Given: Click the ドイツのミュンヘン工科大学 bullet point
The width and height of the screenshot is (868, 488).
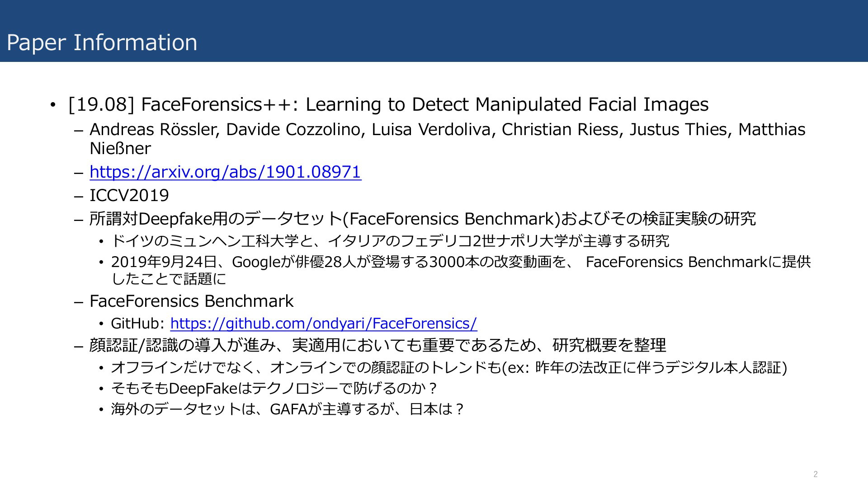Looking at the screenshot, I should pos(390,241).
